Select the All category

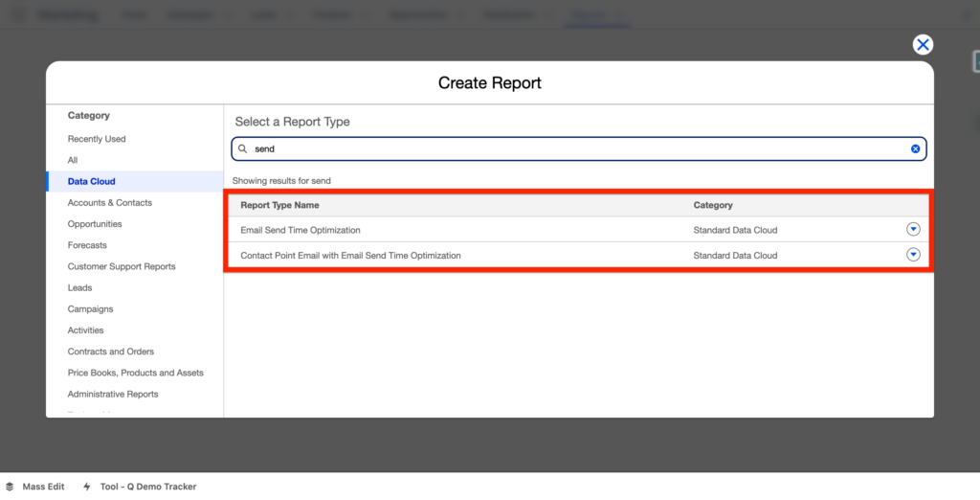pos(73,160)
